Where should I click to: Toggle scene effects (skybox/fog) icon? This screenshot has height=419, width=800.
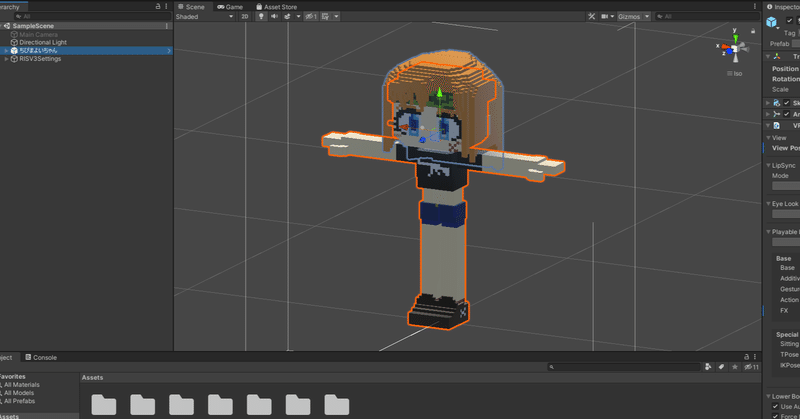tap(287, 16)
